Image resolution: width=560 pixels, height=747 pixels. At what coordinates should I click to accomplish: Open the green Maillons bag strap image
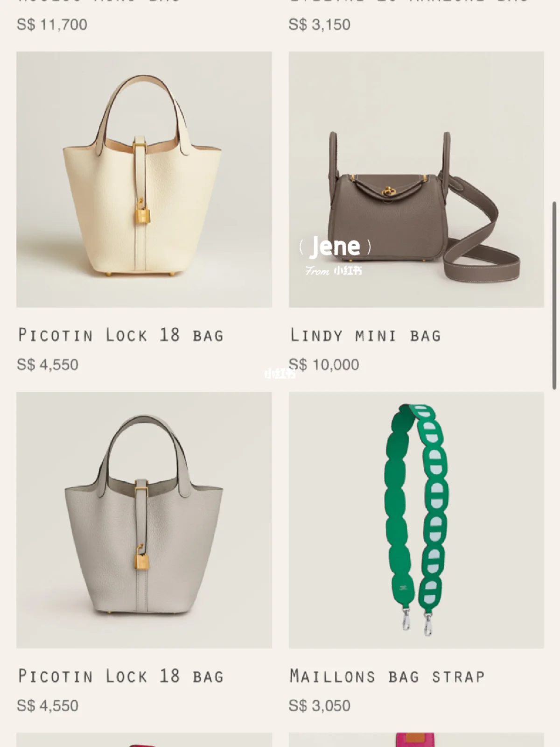[x=416, y=520]
